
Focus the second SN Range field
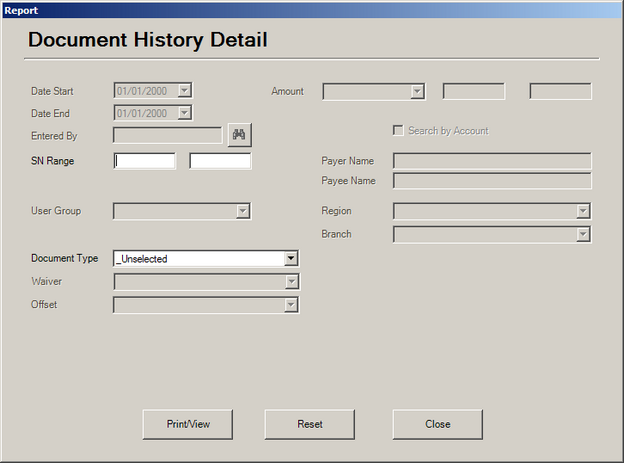click(x=220, y=161)
